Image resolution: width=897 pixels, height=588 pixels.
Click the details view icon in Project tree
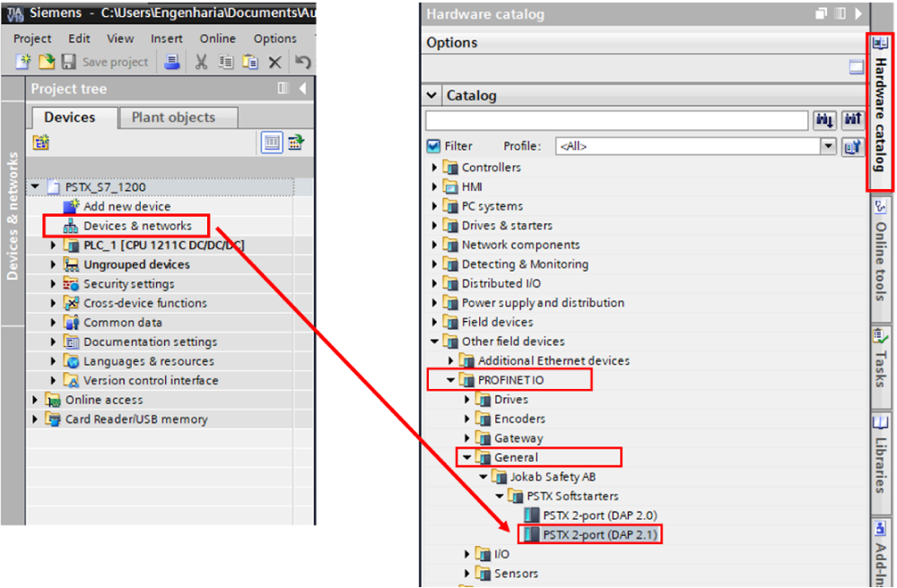tap(272, 143)
